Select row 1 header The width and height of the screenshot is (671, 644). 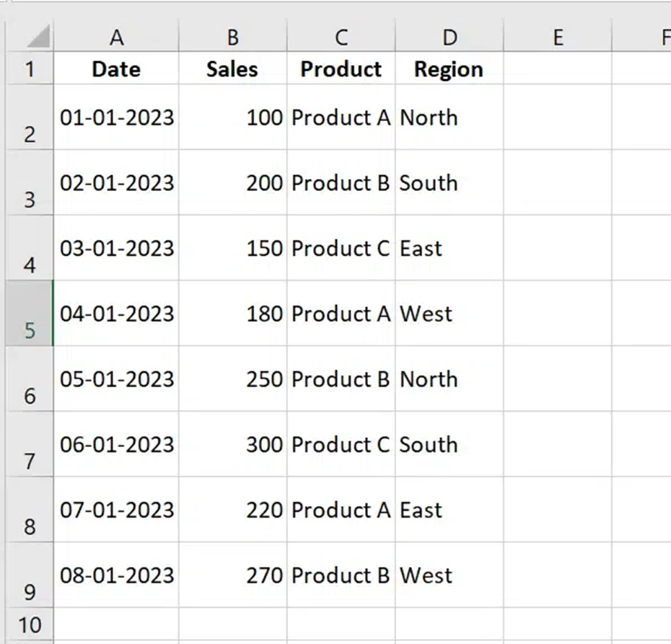coord(30,68)
